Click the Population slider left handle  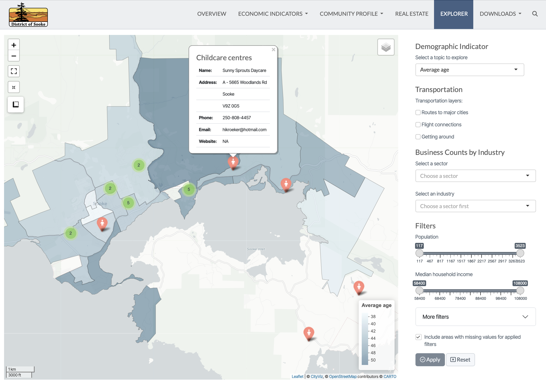coord(419,253)
